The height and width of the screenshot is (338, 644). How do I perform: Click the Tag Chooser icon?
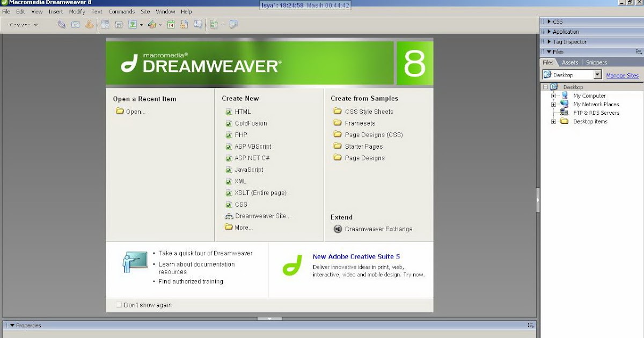(x=233, y=25)
